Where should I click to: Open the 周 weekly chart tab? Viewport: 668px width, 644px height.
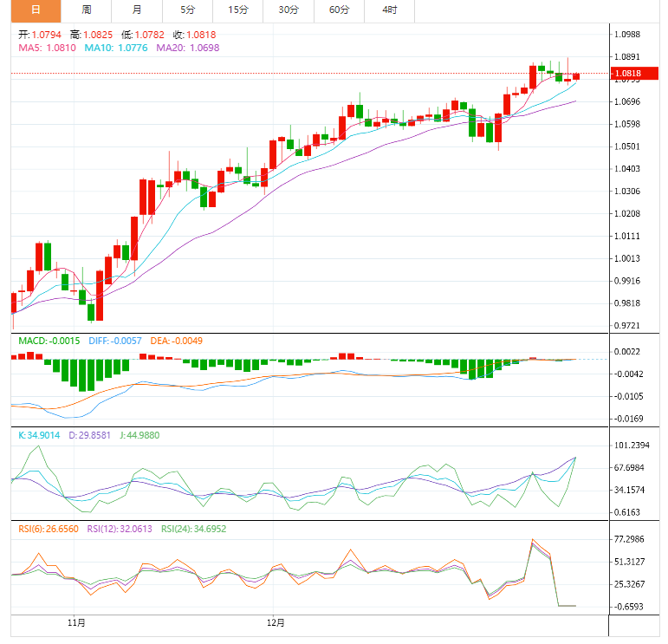click(87, 10)
